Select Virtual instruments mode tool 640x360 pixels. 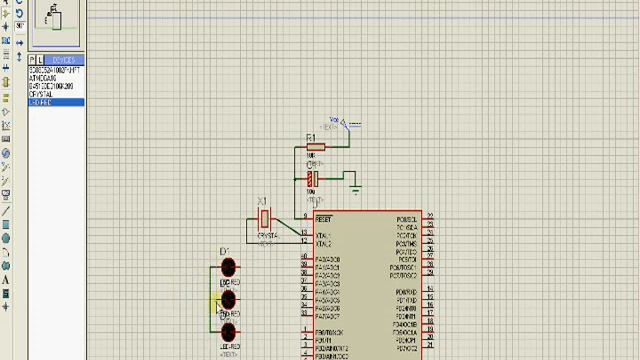pos(6,195)
